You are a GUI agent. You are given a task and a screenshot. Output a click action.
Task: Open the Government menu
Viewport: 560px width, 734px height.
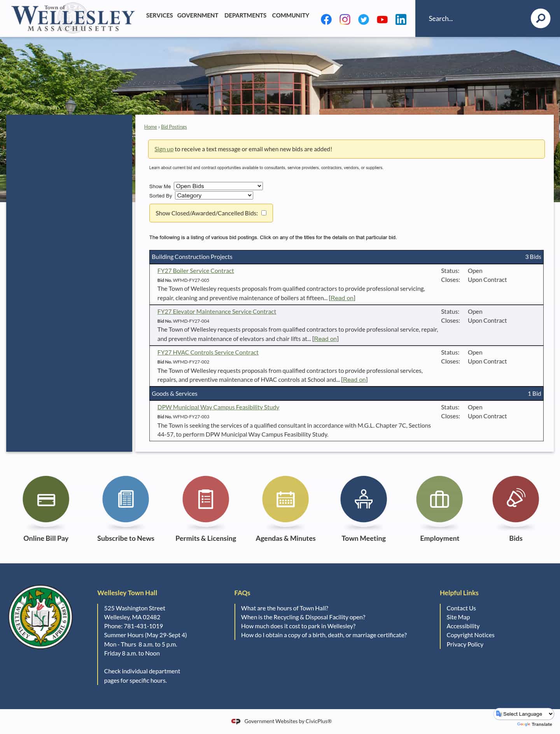(x=198, y=16)
